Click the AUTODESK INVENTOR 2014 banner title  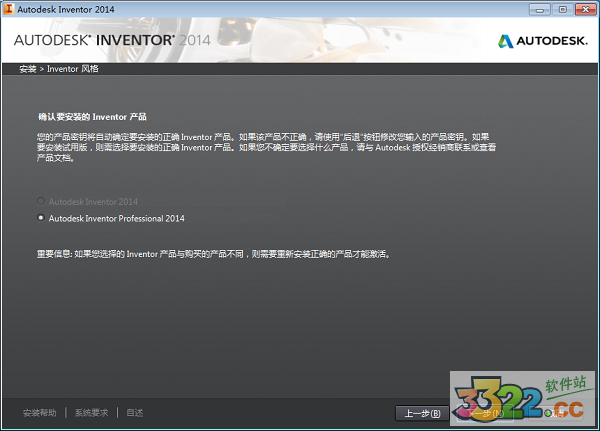[x=112, y=40]
